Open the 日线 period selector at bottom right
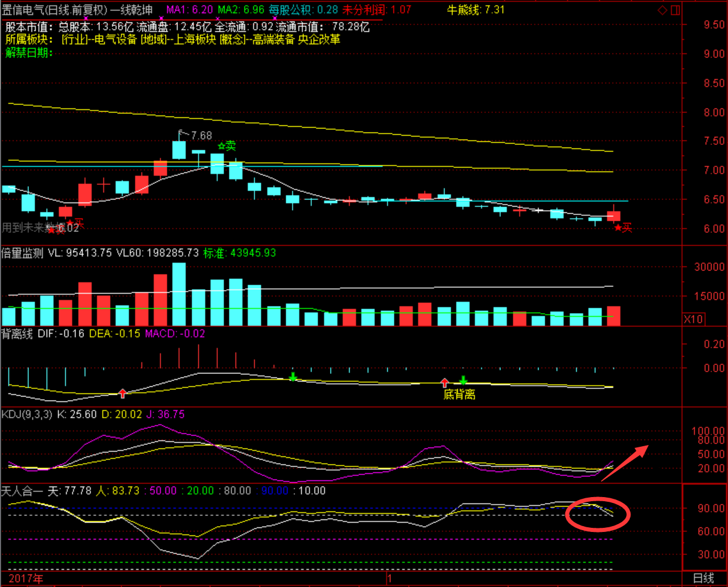Image resolution: width=728 pixels, height=587 pixels. tap(703, 578)
